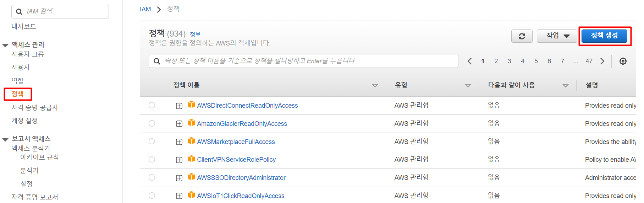Screen dimensions: 644x203
Task: Click the orange box icon for AmazonGlacierReadOnlyAccess
Action: coord(191,123)
